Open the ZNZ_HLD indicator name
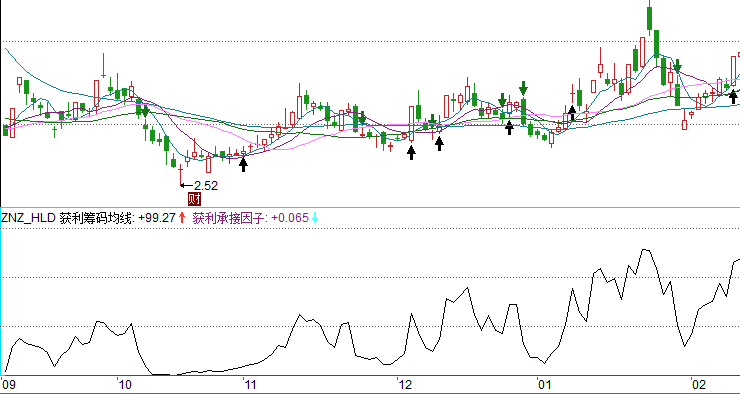This screenshot has height=394, width=740. [x=29, y=218]
